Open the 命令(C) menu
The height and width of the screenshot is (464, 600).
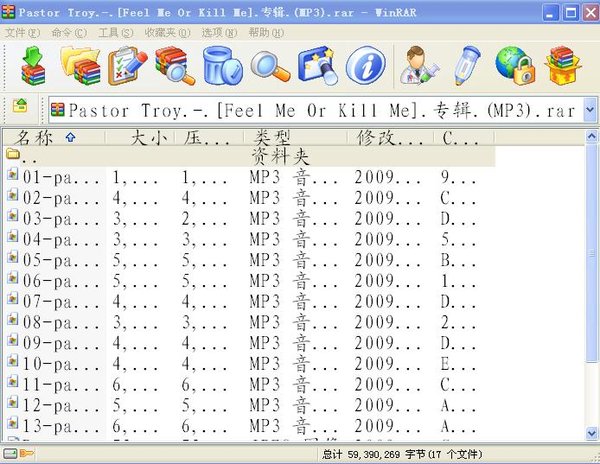[x=69, y=33]
